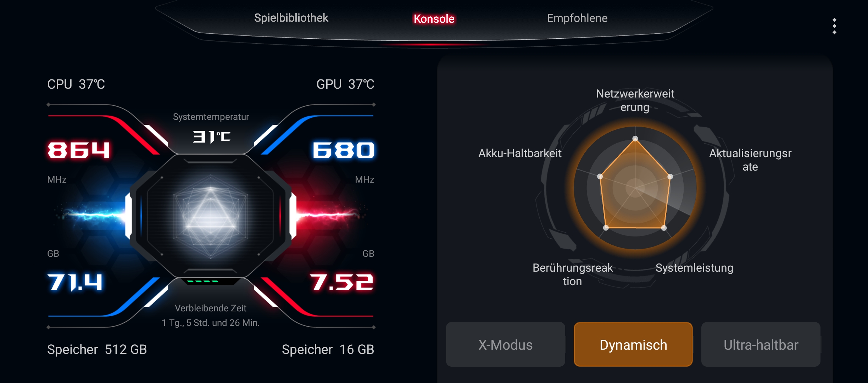Tap the GPU 680 MHz frequency value
Viewport: 868px width, 383px height.
coord(344,150)
